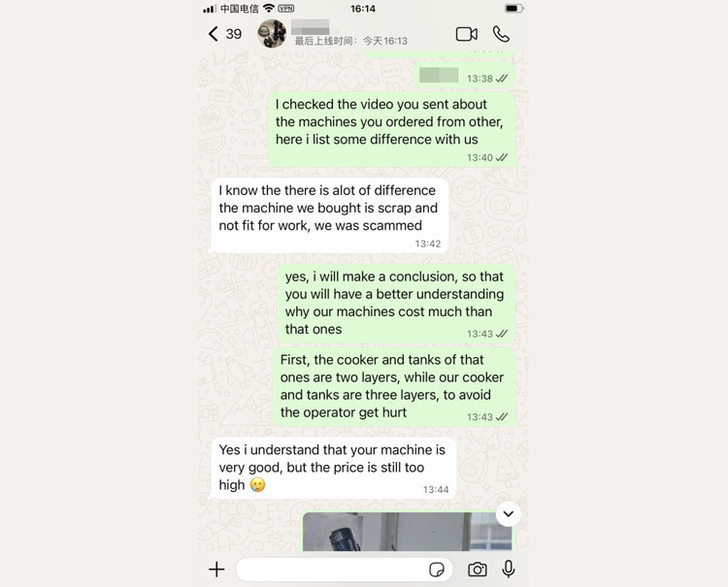Tap the battery indicator in status bar
This screenshot has width=728, height=587.
click(x=513, y=9)
